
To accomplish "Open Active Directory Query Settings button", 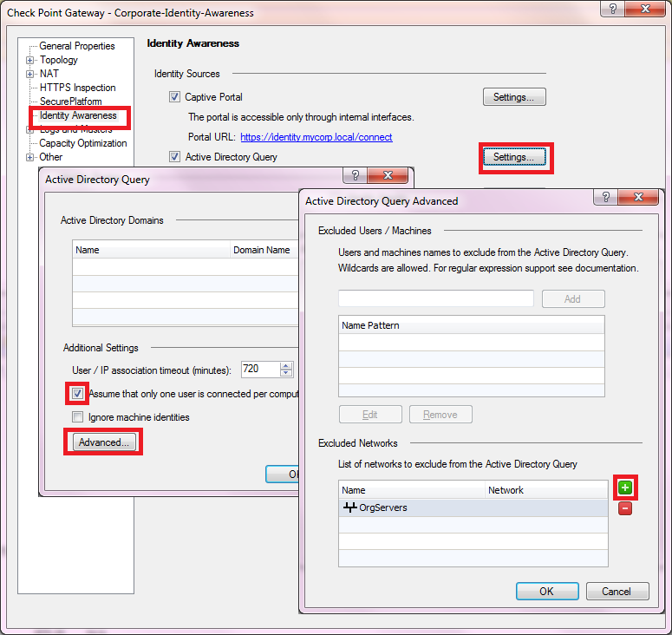I will [x=514, y=157].
